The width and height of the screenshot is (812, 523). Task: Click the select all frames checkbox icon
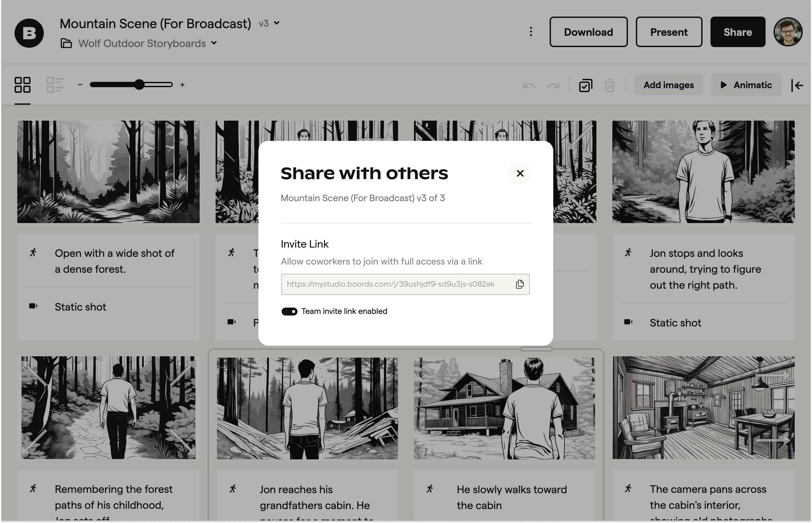585,85
